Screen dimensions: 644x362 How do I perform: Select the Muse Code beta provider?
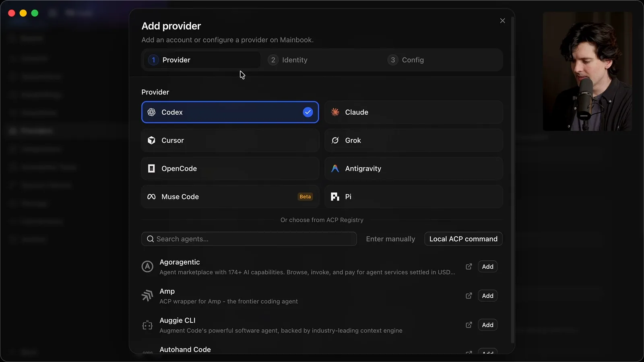tap(230, 197)
